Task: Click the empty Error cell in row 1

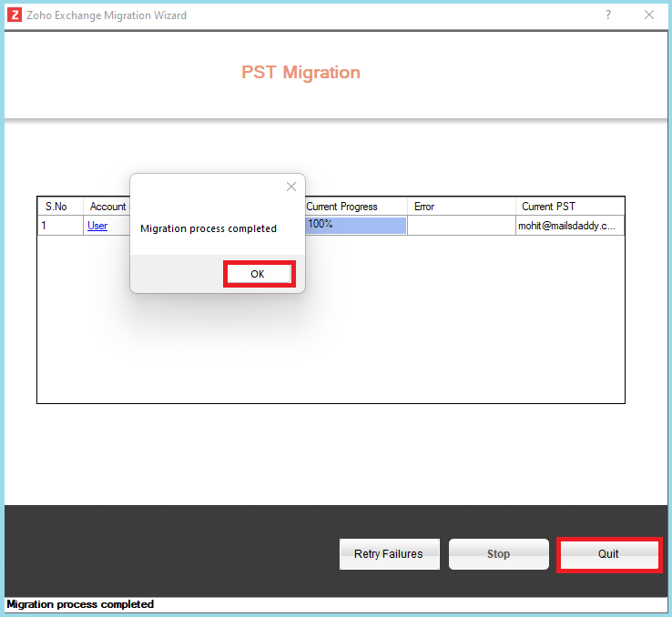Action: 461,226
